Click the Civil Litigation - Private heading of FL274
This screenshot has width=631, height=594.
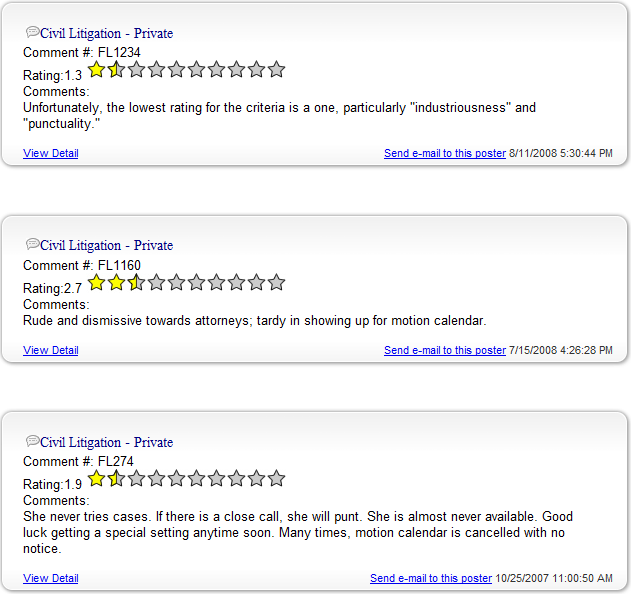click(107, 443)
